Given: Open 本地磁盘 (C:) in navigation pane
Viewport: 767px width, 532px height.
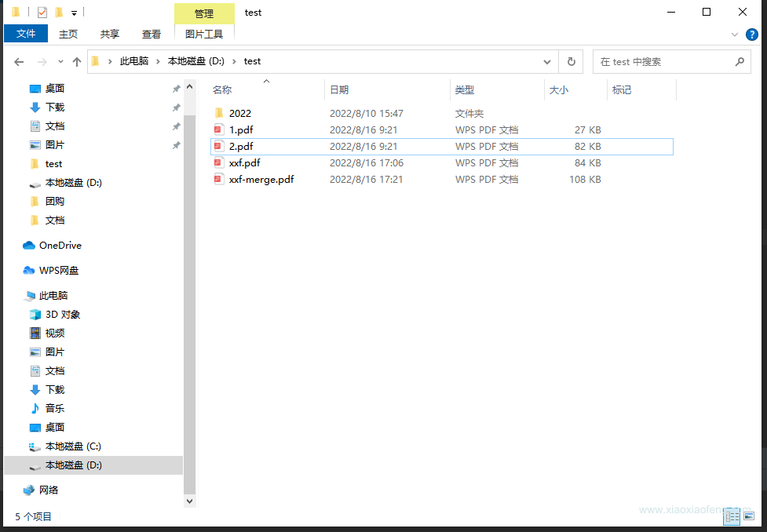Looking at the screenshot, I should coord(73,446).
